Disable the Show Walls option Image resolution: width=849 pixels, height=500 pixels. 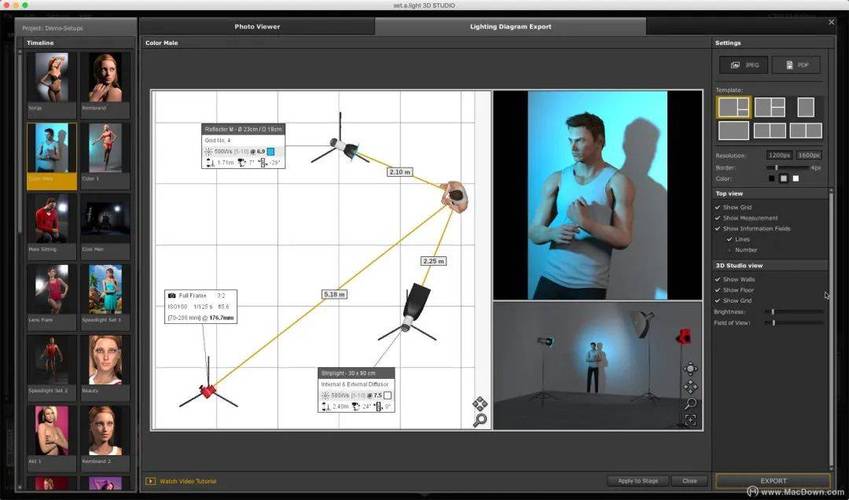click(718, 279)
